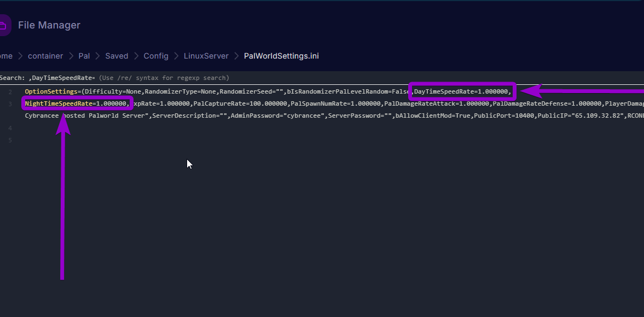The width and height of the screenshot is (644, 317).
Task: Jump to the Config folder breadcrumb
Action: pyautogui.click(x=156, y=56)
